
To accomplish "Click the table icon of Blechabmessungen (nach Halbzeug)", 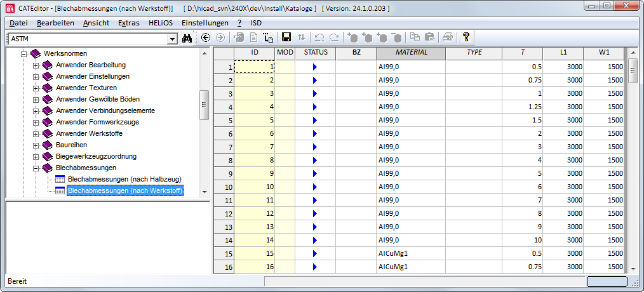I will pyautogui.click(x=60, y=180).
